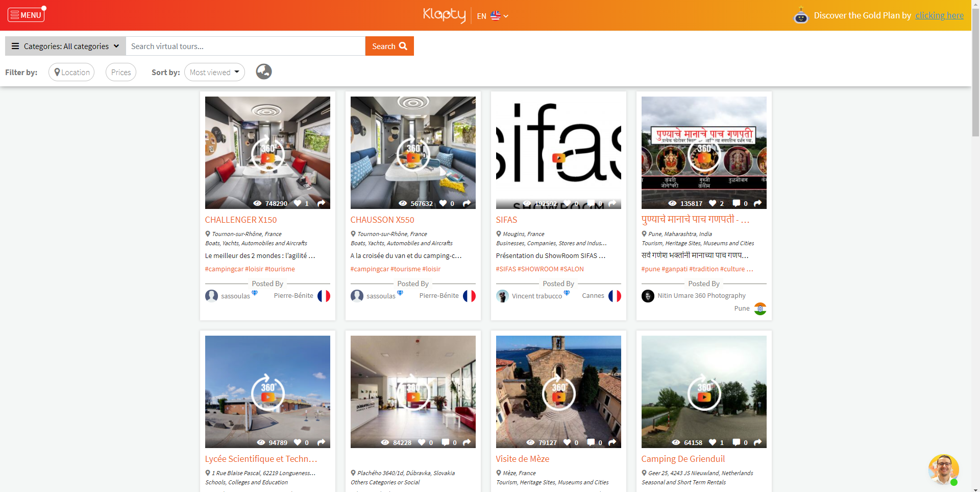The image size is (980, 492).
Task: Open the Visite de Mèze title link
Action: [522, 459]
